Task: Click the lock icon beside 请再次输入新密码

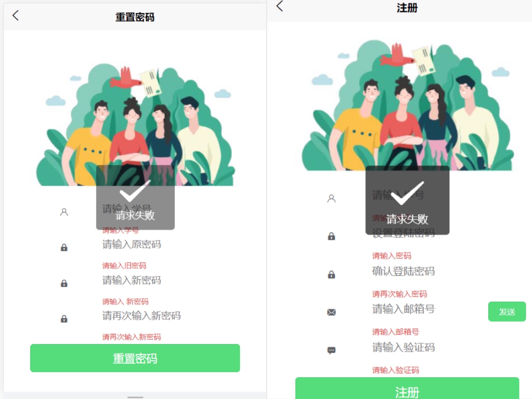Action: pos(64,319)
